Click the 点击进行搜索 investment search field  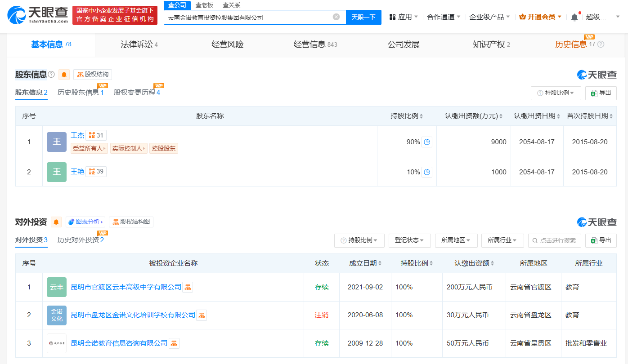[x=554, y=240]
